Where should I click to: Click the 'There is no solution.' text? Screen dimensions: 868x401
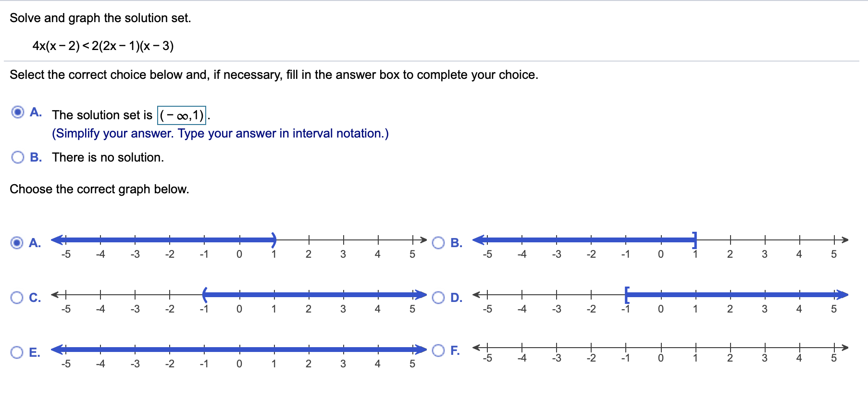click(x=108, y=158)
